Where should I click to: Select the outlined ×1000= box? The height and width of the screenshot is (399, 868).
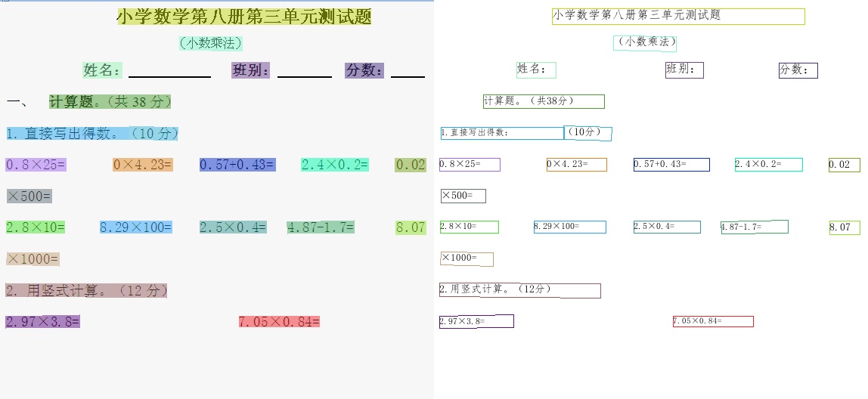467,259
